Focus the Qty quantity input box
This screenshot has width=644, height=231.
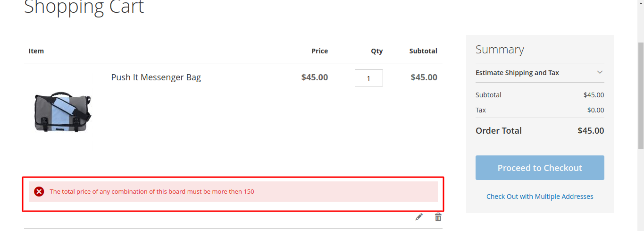(x=368, y=78)
